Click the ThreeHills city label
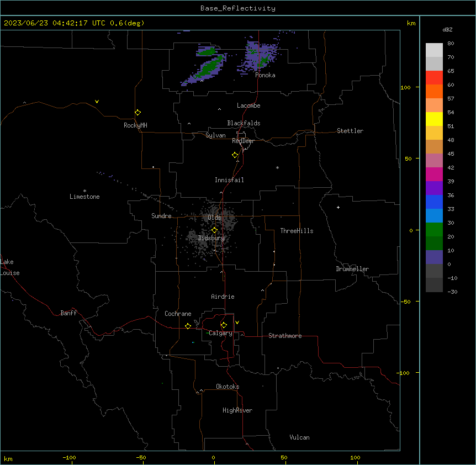This screenshot has height=465, width=476. tap(297, 231)
